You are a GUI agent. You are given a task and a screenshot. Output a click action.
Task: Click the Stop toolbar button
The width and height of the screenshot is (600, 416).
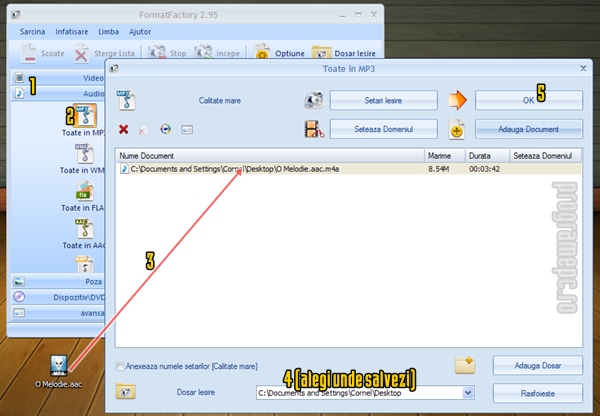pyautogui.click(x=167, y=53)
